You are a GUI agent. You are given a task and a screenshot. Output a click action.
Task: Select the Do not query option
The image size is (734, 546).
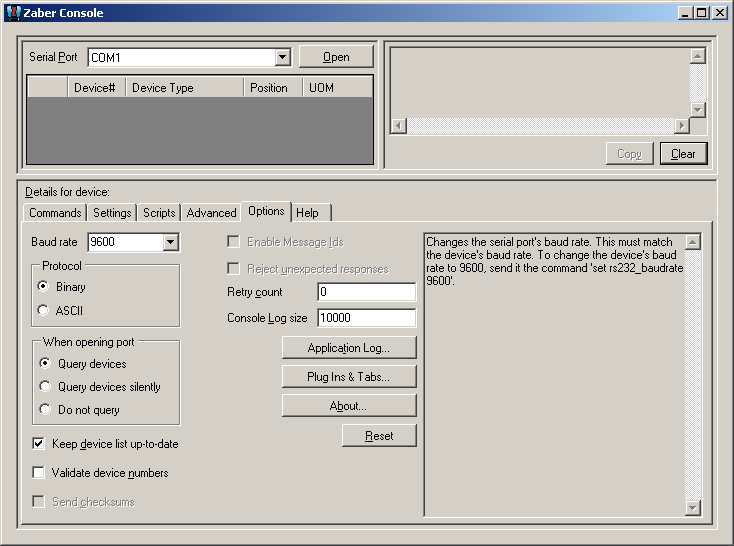coord(45,409)
